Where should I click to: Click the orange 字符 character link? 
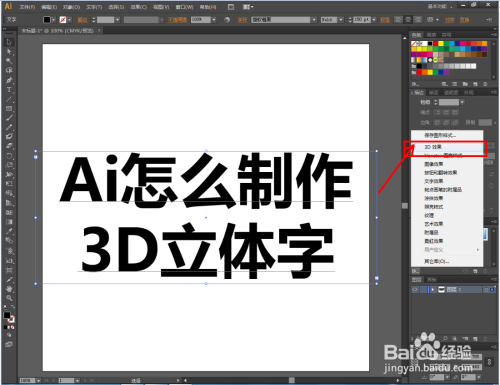point(242,20)
